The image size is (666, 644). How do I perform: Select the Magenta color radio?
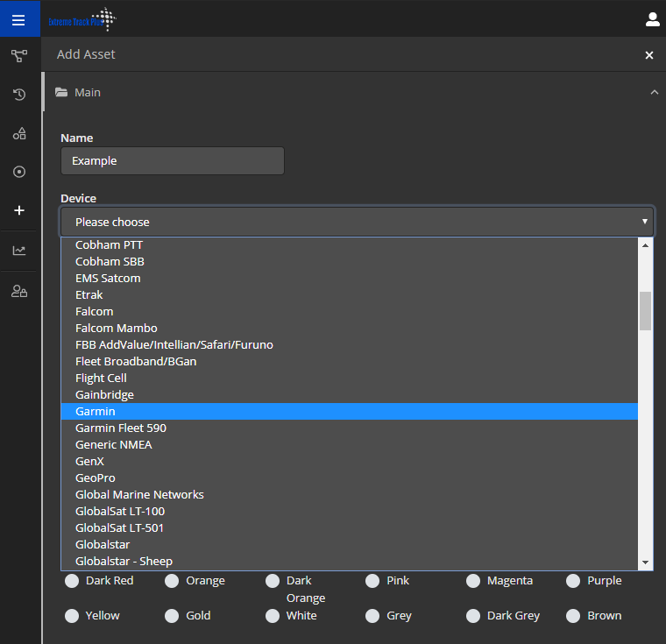(473, 581)
